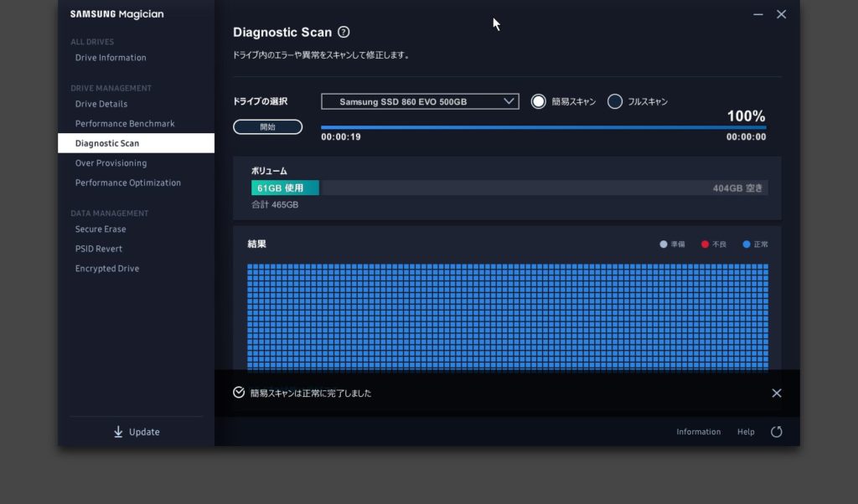Click the ボリューム volume label
Viewport: 858px width, 504px height.
coord(269,171)
